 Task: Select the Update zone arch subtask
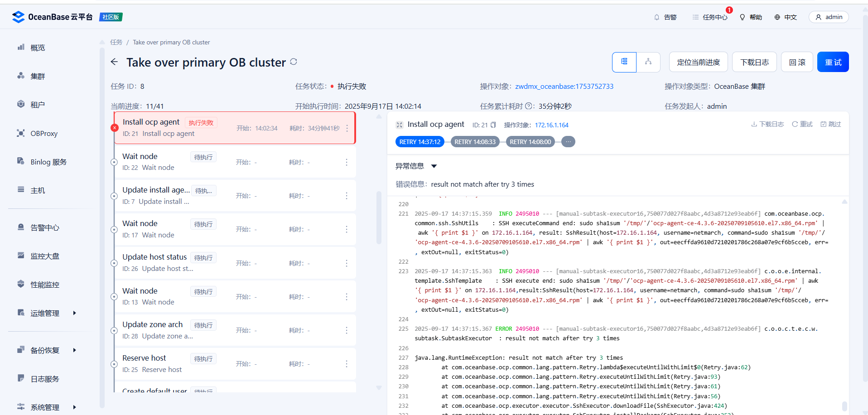[x=235, y=330]
